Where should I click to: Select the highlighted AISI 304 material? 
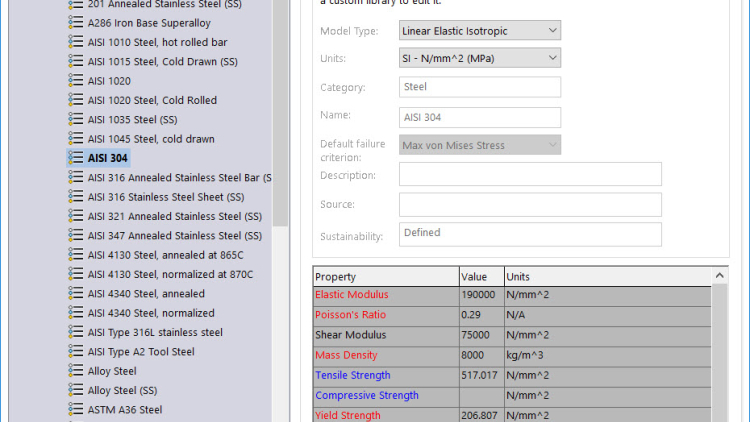(108, 158)
